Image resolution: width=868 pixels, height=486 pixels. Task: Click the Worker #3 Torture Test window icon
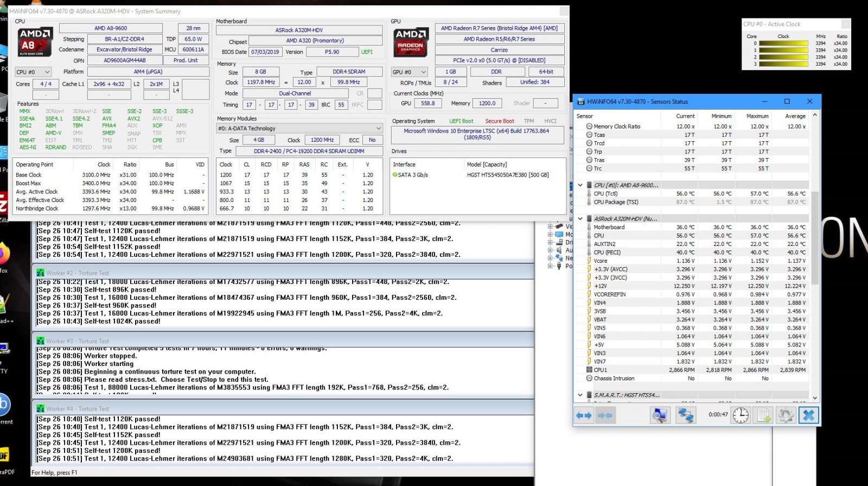[40, 341]
